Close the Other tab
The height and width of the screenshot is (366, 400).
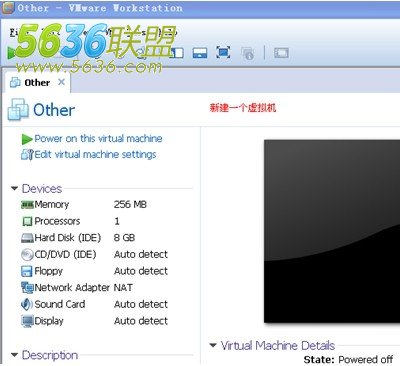61,82
